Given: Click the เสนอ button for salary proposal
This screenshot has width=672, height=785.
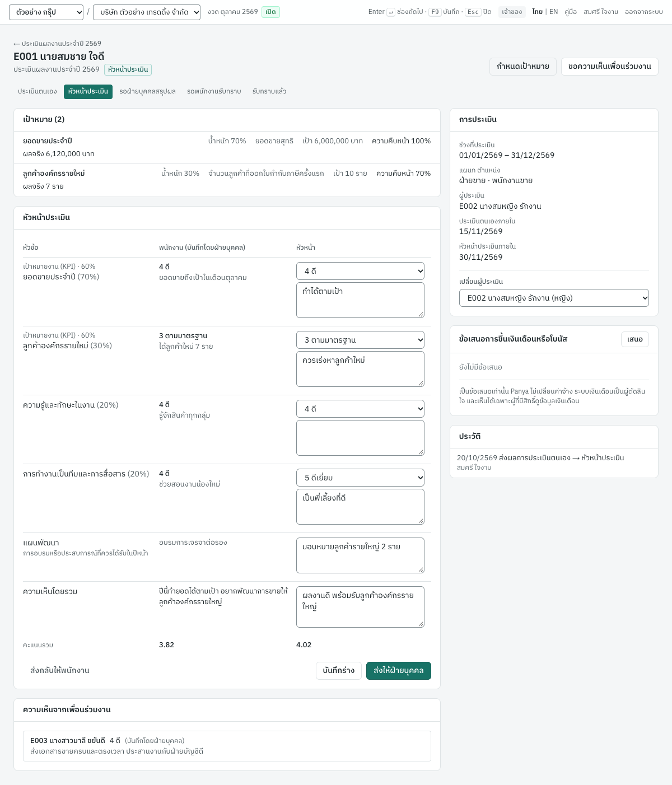Looking at the screenshot, I should point(635,339).
